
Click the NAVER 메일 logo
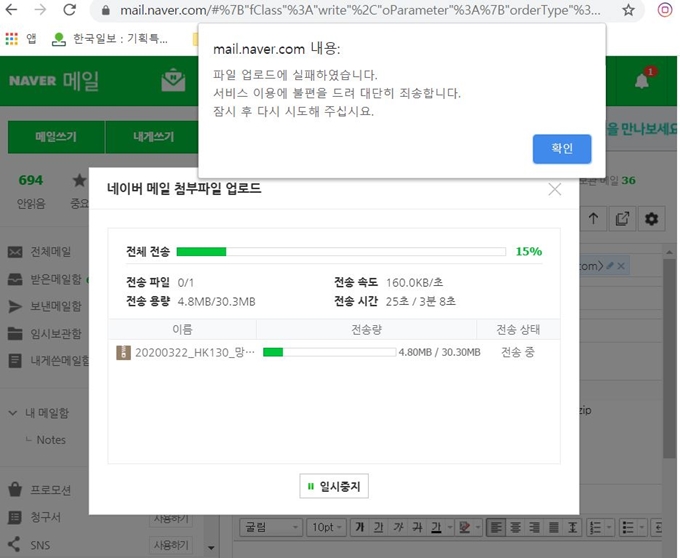[x=54, y=81]
